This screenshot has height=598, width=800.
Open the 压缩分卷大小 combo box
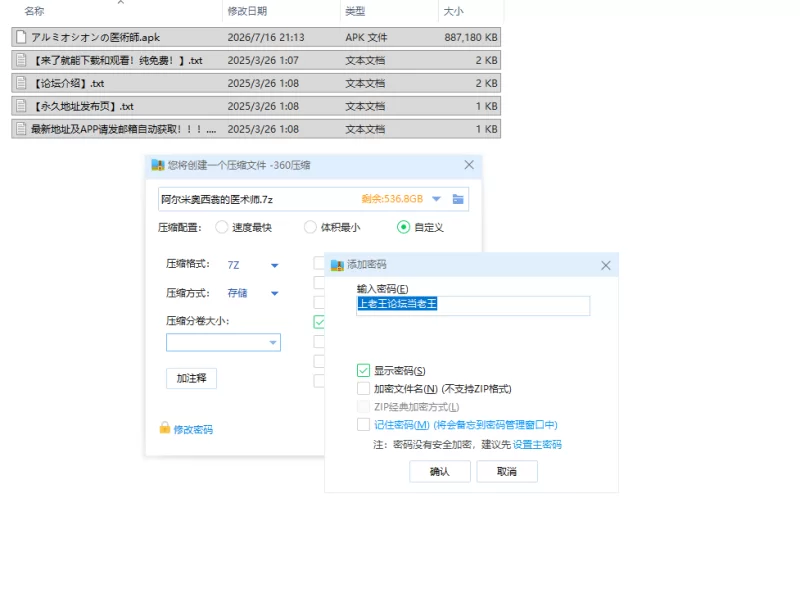(x=223, y=342)
